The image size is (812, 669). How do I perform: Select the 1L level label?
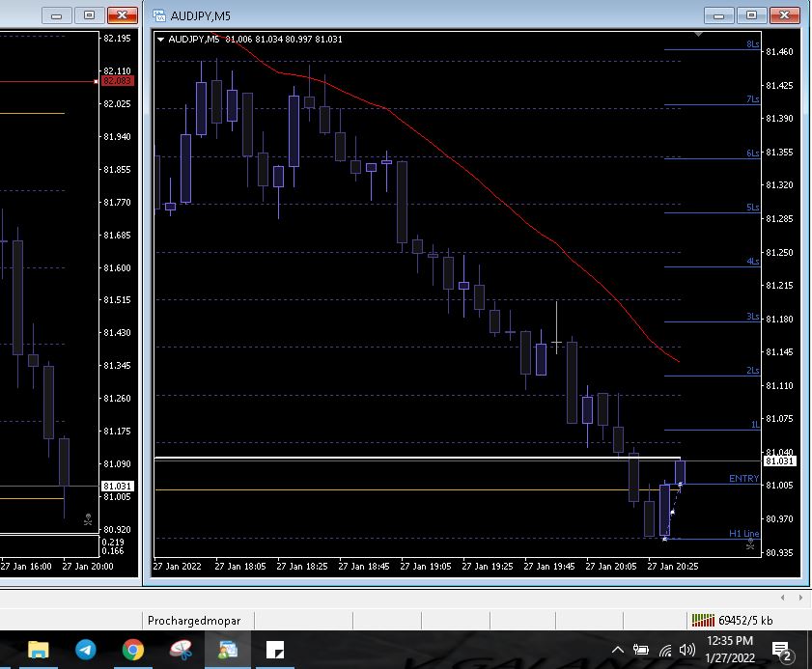755,425
